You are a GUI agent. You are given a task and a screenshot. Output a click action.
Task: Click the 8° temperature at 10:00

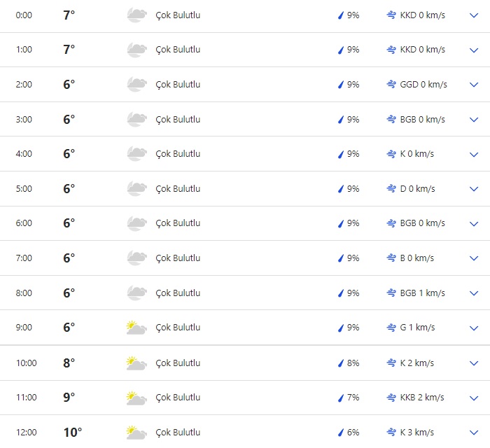69,363
